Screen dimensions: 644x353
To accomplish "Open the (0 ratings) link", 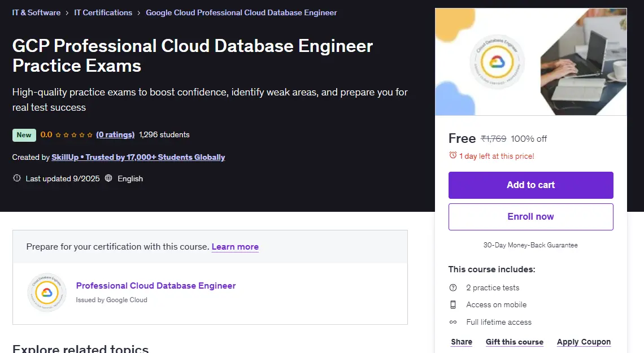I will (115, 134).
